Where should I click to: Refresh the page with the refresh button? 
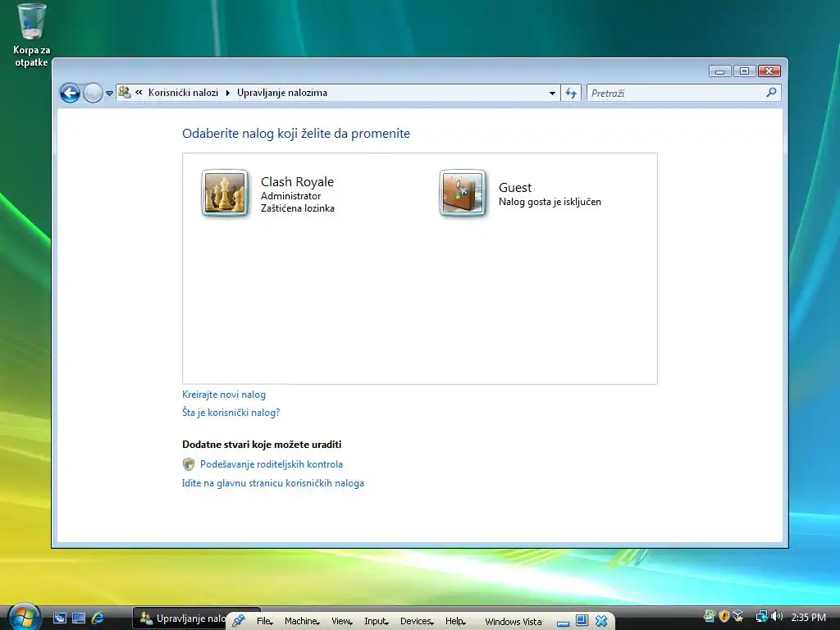571,94
